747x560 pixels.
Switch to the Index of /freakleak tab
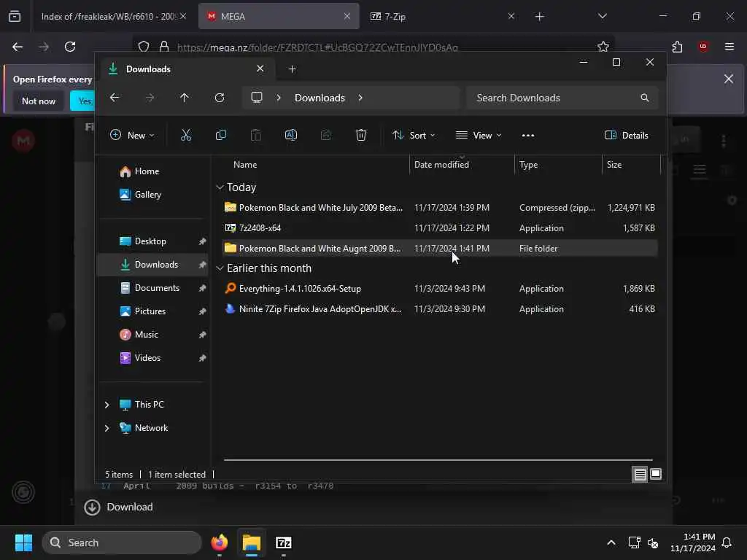point(114,16)
